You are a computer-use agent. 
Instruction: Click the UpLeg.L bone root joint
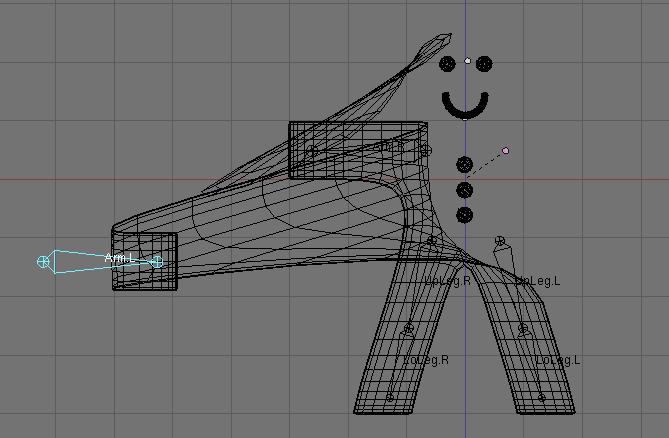click(500, 241)
